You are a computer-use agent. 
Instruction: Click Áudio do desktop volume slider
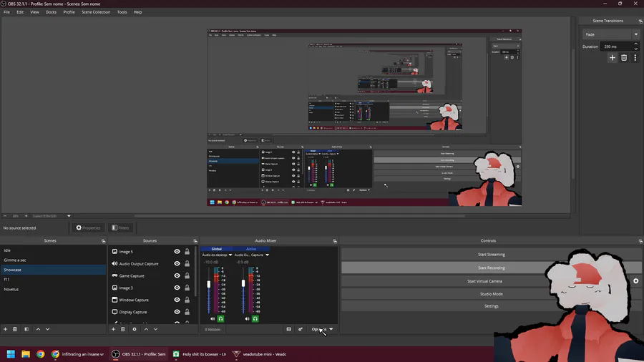click(209, 284)
